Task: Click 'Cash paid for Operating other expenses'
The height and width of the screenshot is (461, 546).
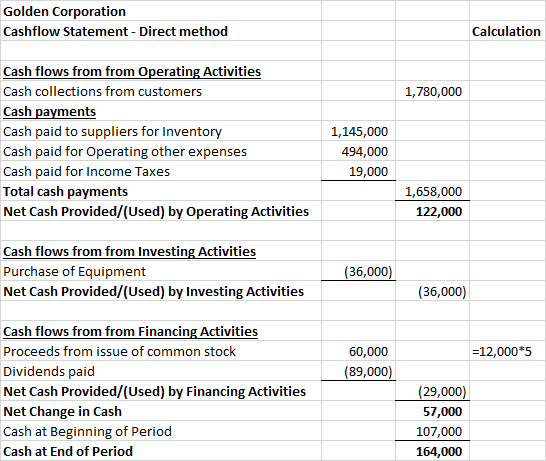Action: (x=125, y=151)
